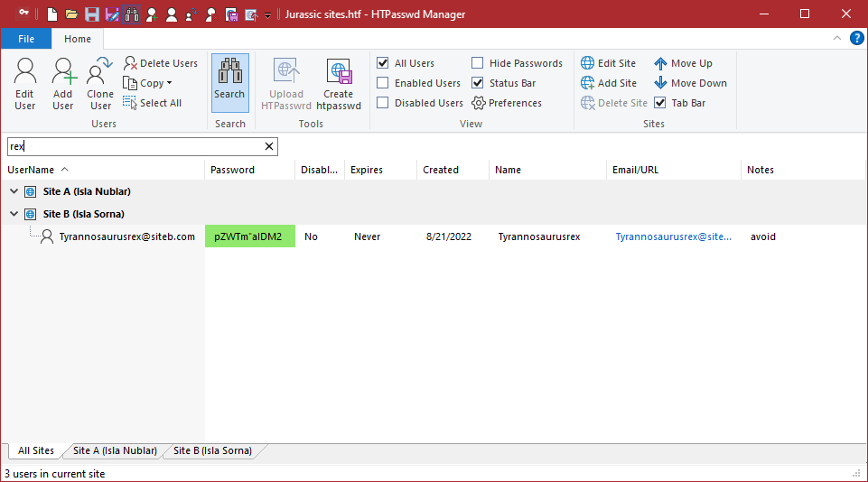This screenshot has height=482, width=868.
Task: Open a file using the folder icon
Action: pyautogui.click(x=71, y=14)
